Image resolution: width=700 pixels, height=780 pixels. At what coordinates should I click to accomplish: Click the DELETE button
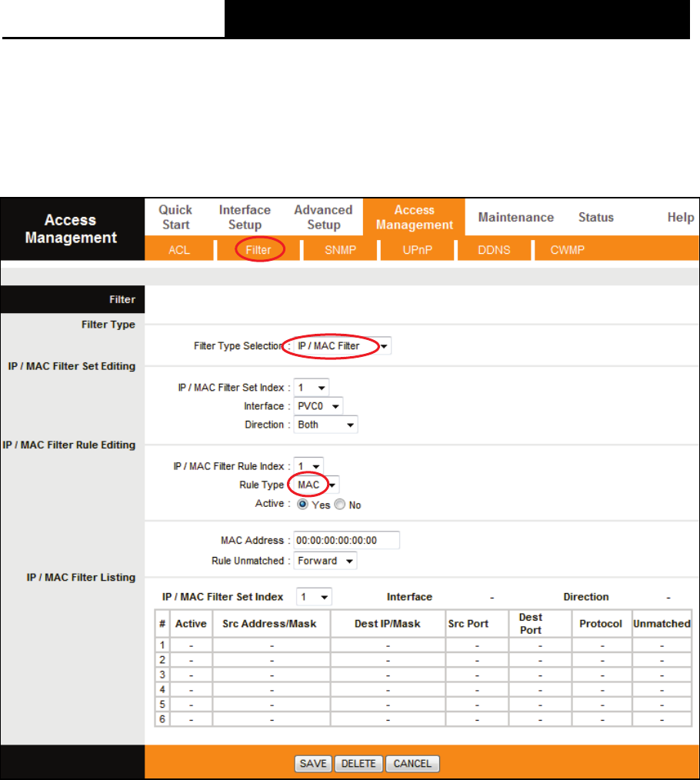click(x=358, y=764)
